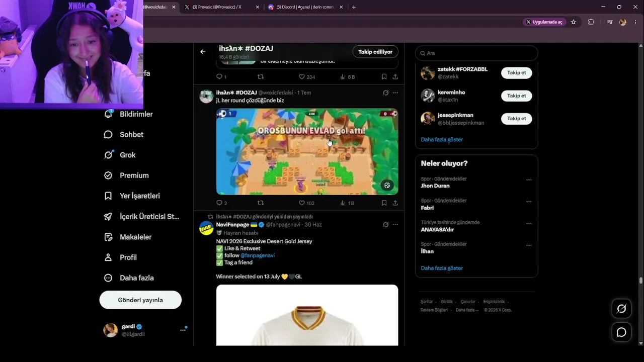This screenshot has width=644, height=362.
Task: Share the 'jL her round' tweet
Action: pyautogui.click(x=395, y=203)
